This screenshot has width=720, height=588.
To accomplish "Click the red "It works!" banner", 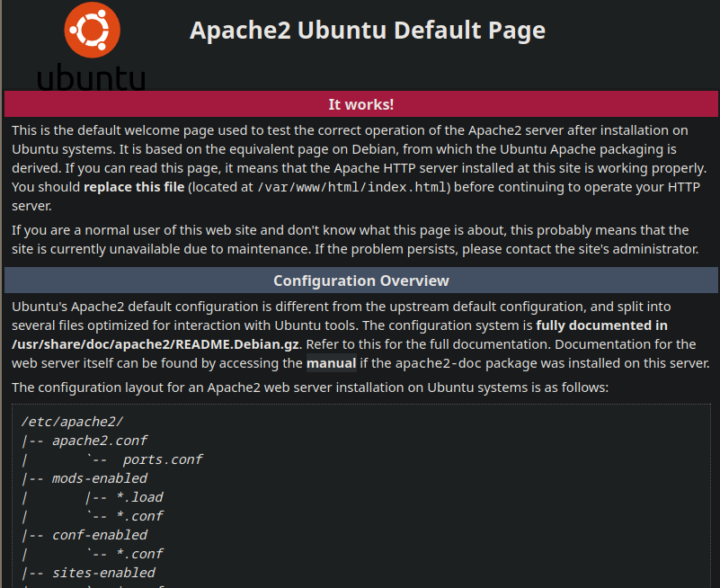I will pyautogui.click(x=361, y=103).
